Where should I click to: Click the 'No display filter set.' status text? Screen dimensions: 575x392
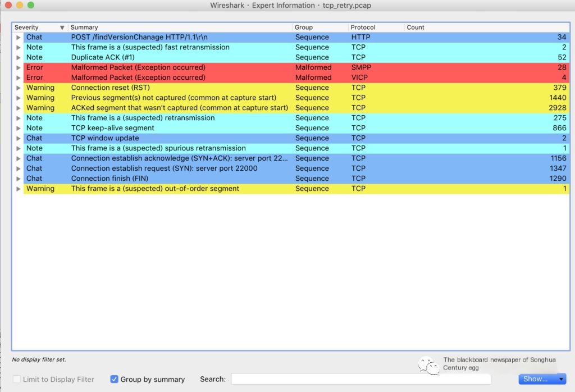(x=39, y=360)
